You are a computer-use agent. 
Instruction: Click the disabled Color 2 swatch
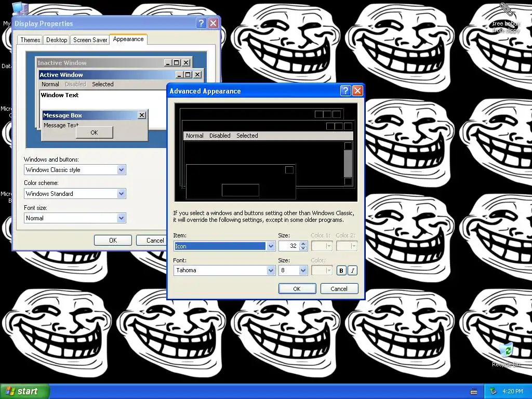click(x=347, y=246)
